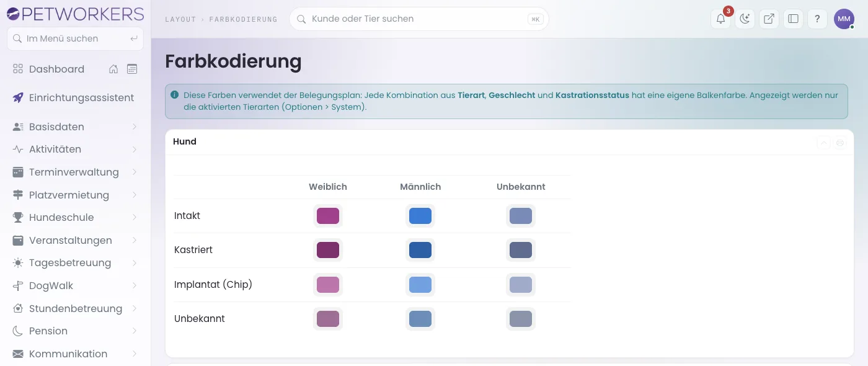Viewport: 868px width, 366px height.
Task: Open the MM user avatar menu
Action: coord(844,19)
